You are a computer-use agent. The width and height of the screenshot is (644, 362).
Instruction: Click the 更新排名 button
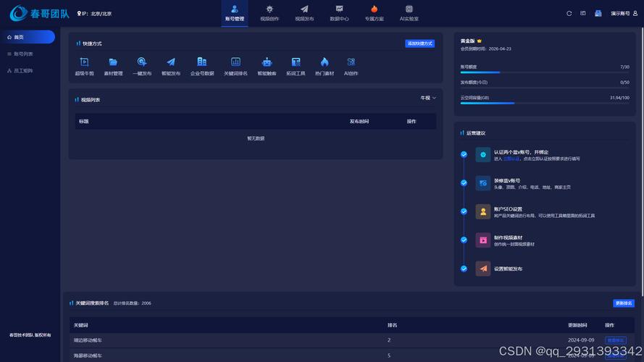(623, 303)
